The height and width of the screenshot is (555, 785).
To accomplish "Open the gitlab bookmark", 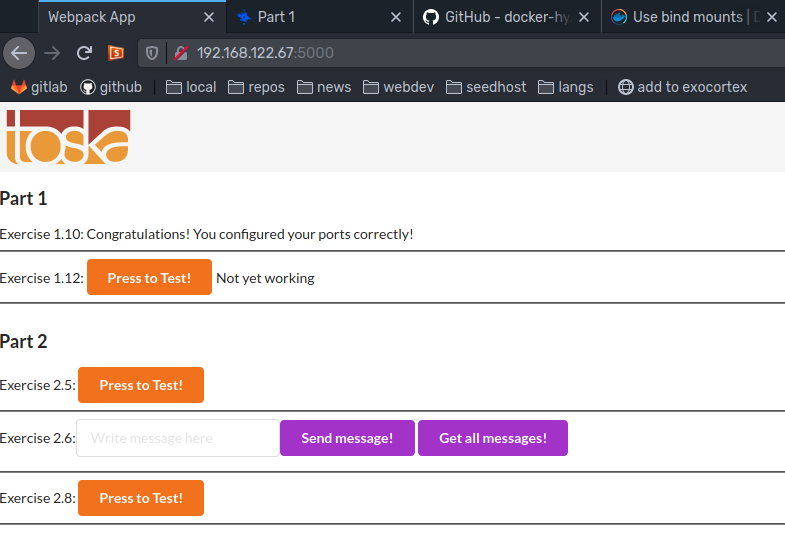I will pos(39,87).
